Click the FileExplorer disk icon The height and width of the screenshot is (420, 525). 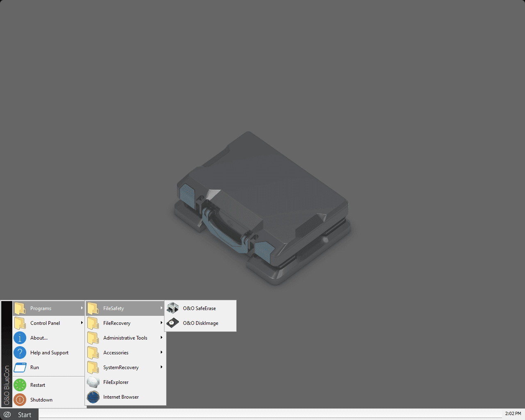click(x=93, y=382)
